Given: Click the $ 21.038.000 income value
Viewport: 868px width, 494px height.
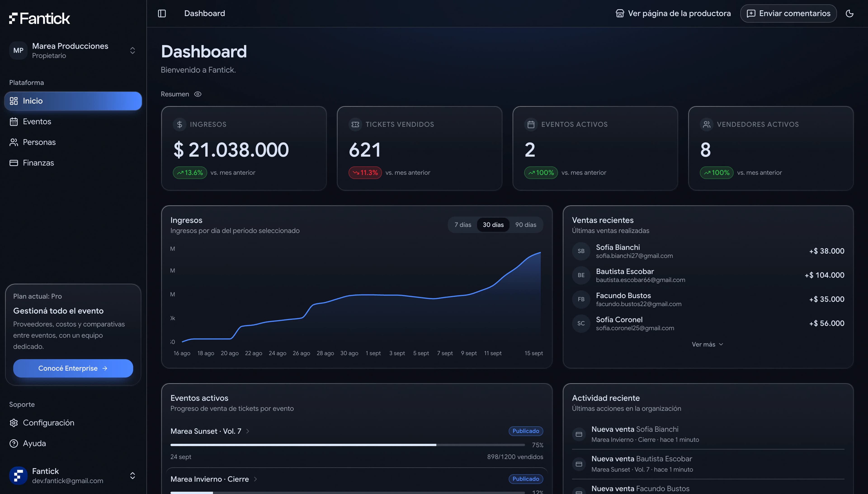Looking at the screenshot, I should (231, 150).
